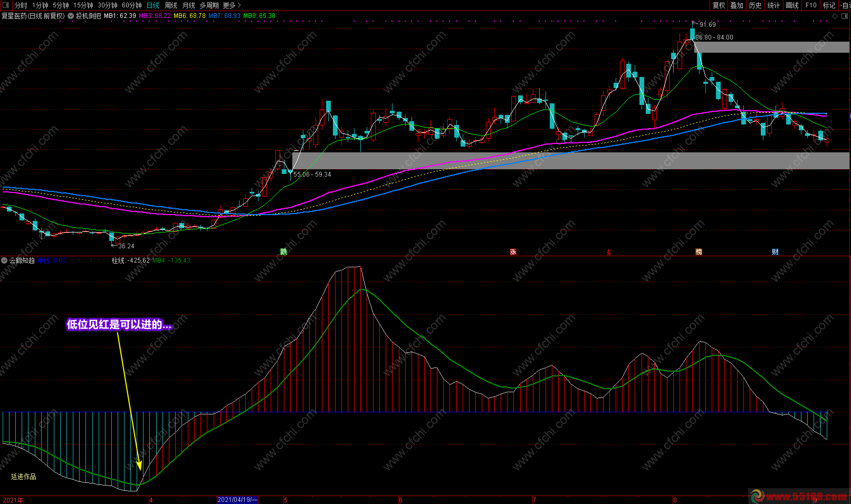851x504 pixels.
Task: Open the 统计 statistics button
Action: [x=773, y=5]
